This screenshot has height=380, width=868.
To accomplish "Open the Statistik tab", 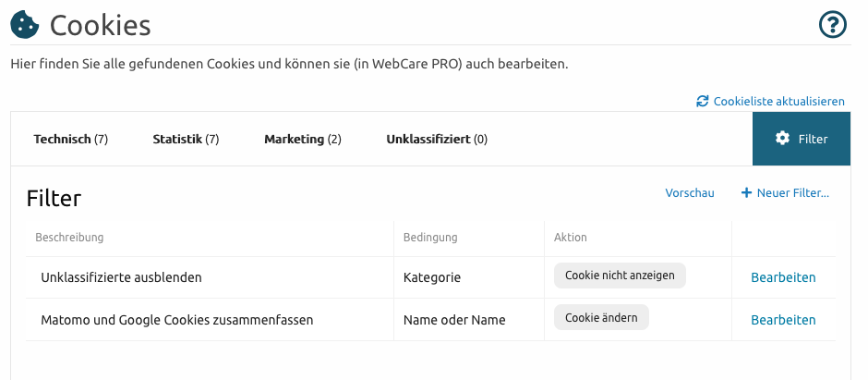I will point(186,139).
